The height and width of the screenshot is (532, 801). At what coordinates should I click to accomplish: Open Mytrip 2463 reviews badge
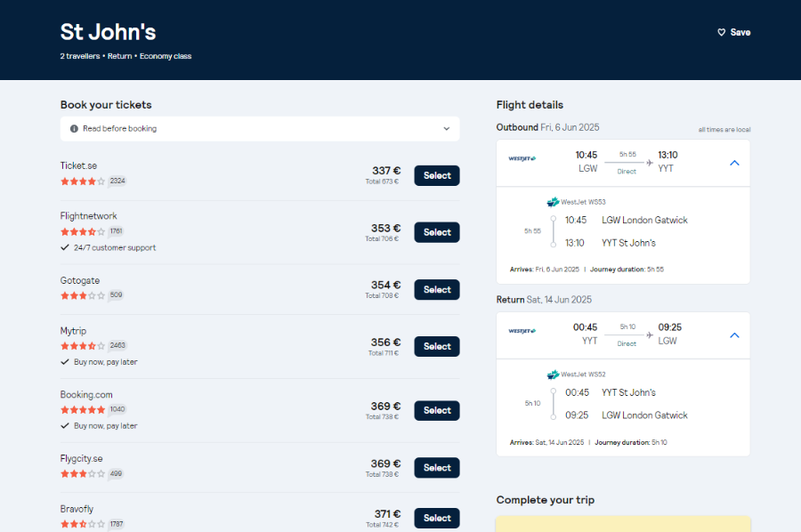117,346
